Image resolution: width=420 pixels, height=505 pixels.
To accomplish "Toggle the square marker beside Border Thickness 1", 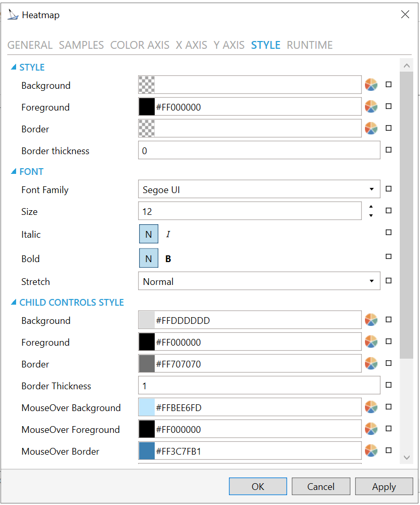I will [x=389, y=385].
